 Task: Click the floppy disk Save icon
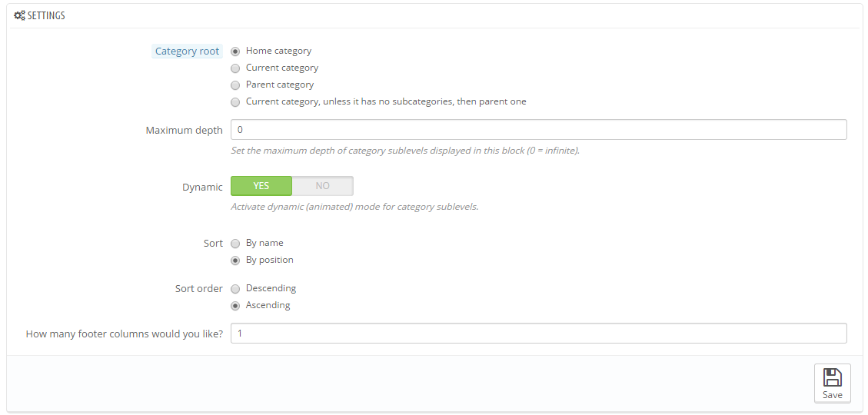point(832,377)
